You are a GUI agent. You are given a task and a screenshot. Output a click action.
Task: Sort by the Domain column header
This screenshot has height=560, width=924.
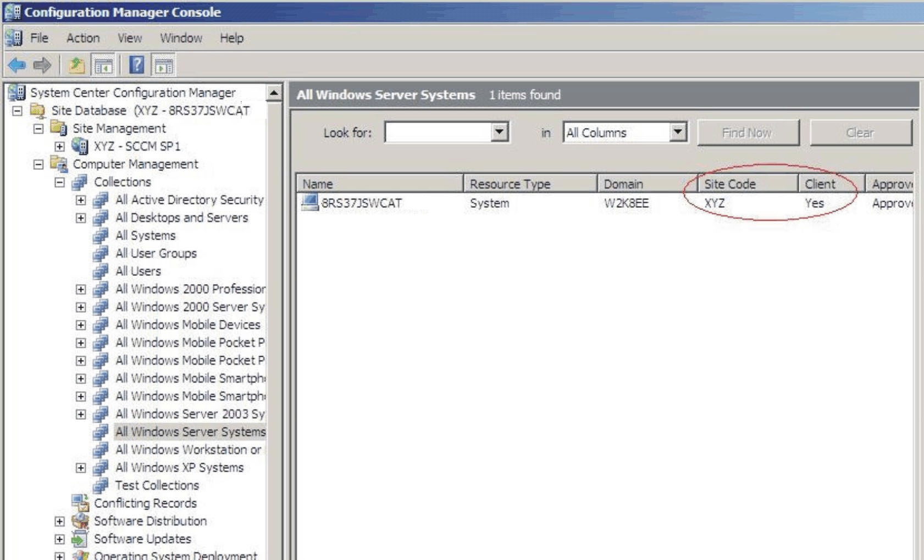click(x=648, y=184)
